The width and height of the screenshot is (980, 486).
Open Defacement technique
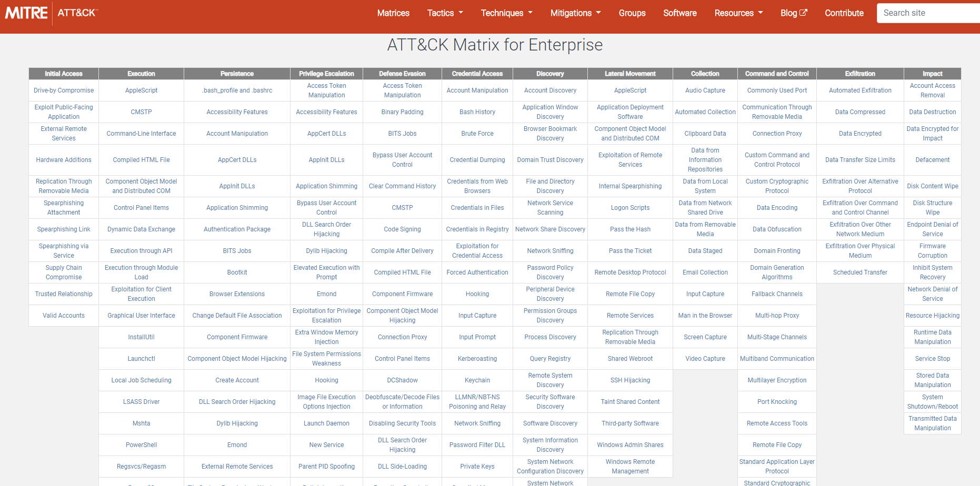point(933,160)
